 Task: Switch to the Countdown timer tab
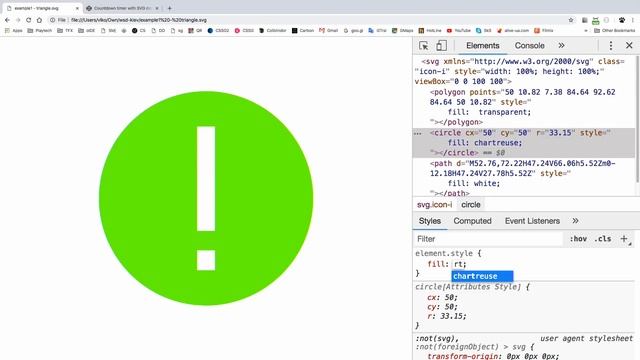[122, 8]
